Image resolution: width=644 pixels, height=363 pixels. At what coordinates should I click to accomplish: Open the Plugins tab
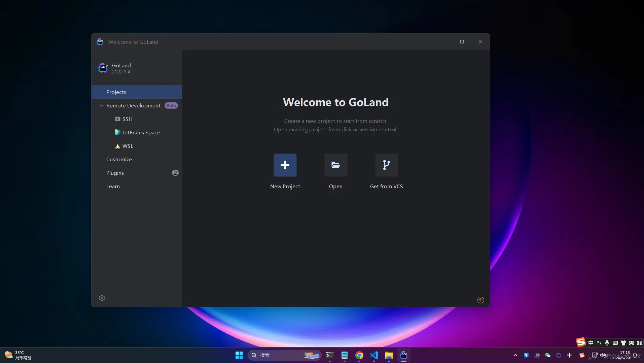(x=137, y=173)
